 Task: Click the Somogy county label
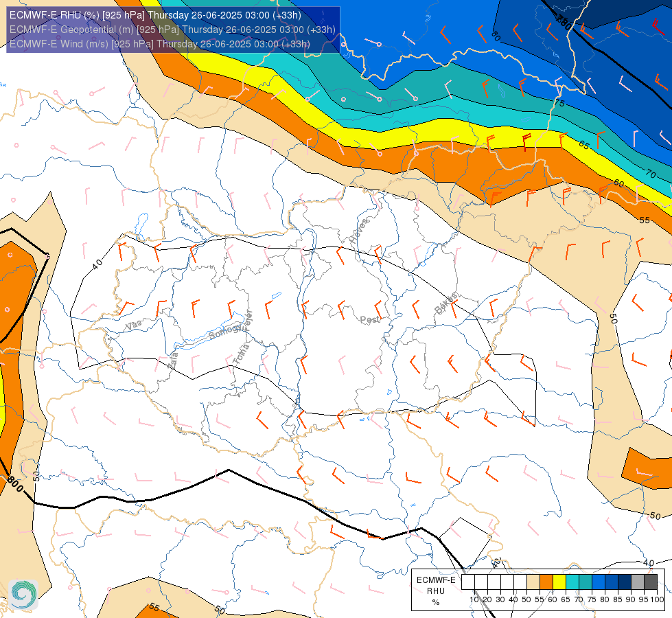(x=226, y=331)
